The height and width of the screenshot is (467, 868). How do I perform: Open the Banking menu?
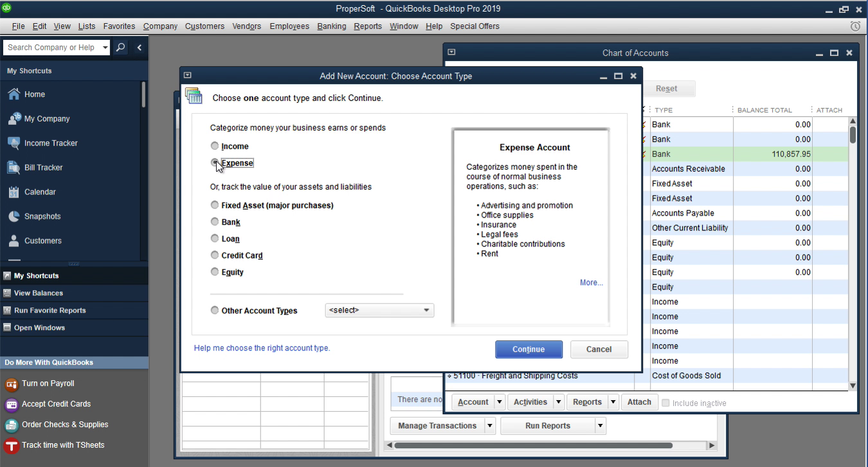click(332, 26)
